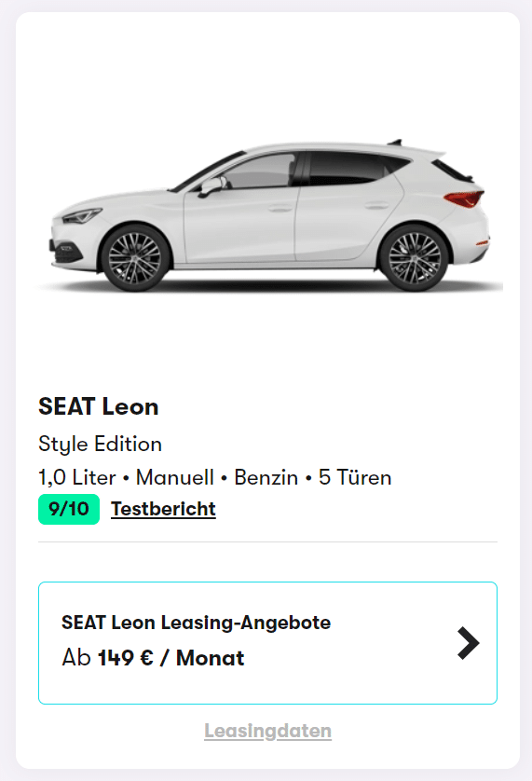Click the Ab 149 € / Monat price
Image resolution: width=532 pixels, height=781 pixels.
(153, 658)
